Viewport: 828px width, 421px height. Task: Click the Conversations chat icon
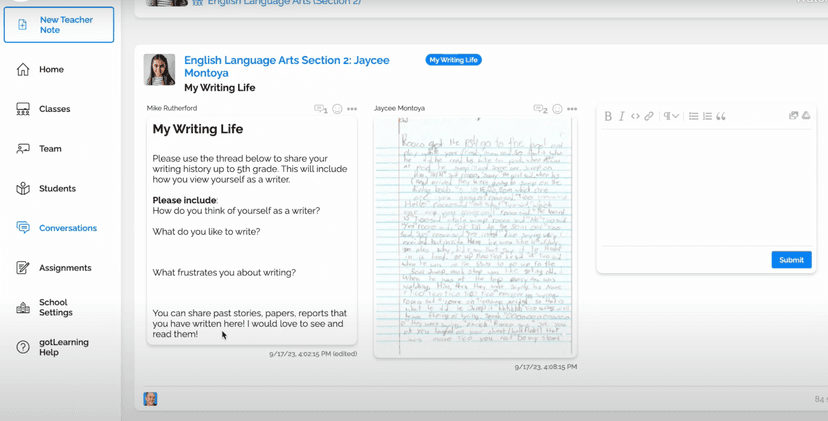click(23, 228)
